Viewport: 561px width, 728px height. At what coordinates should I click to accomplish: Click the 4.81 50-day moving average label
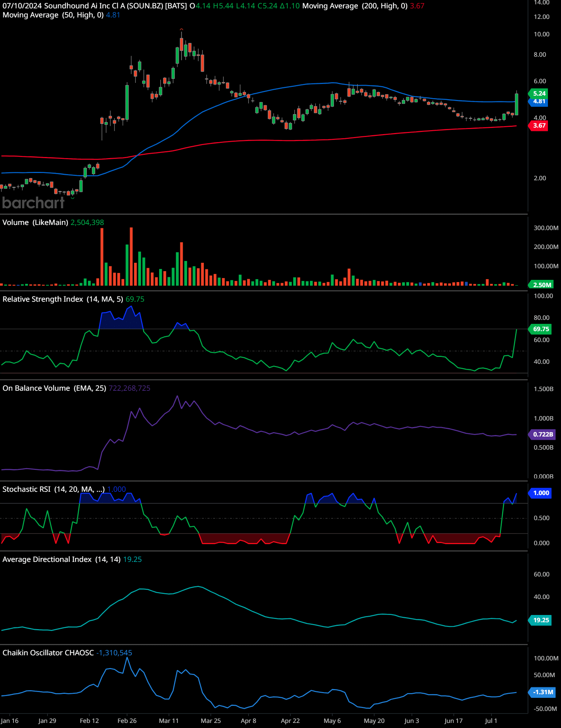[539, 101]
